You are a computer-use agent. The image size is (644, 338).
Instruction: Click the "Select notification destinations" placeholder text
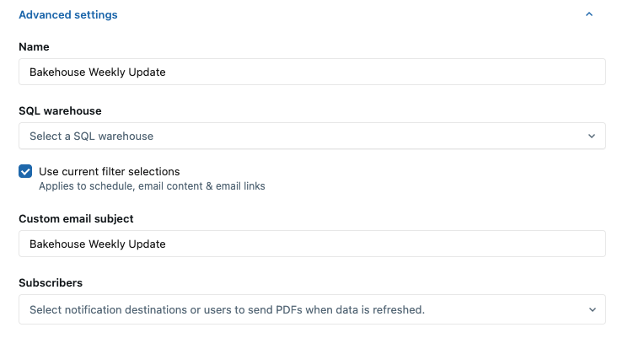coord(226,309)
